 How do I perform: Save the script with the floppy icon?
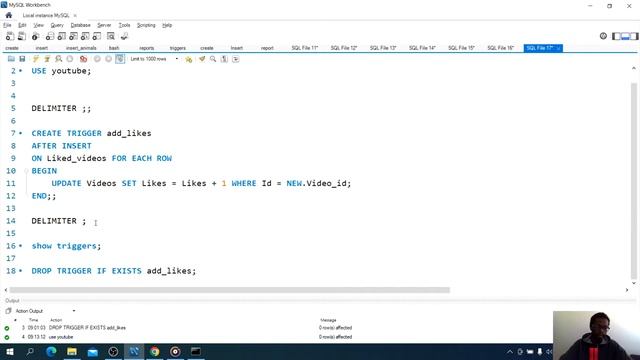click(22, 59)
